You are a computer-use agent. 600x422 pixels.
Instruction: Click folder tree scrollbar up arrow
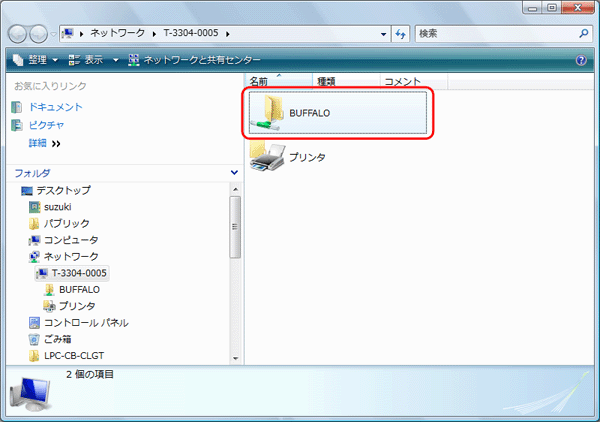point(235,189)
